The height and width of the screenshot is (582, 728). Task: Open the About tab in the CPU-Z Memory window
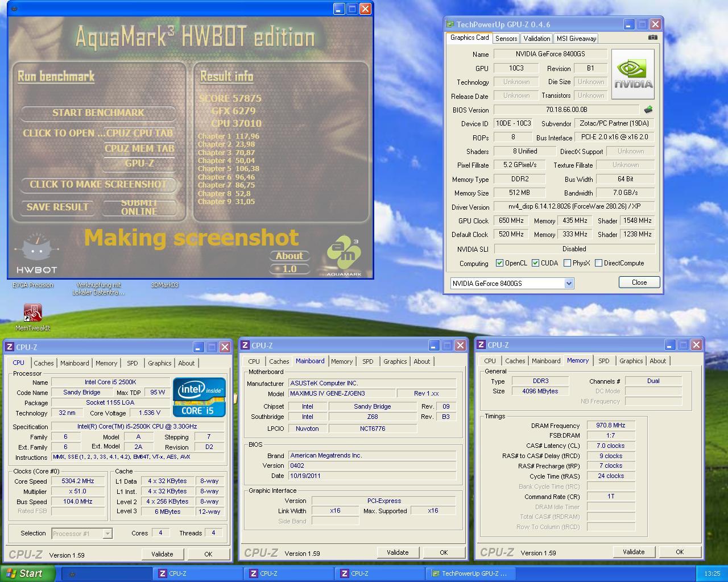point(657,361)
